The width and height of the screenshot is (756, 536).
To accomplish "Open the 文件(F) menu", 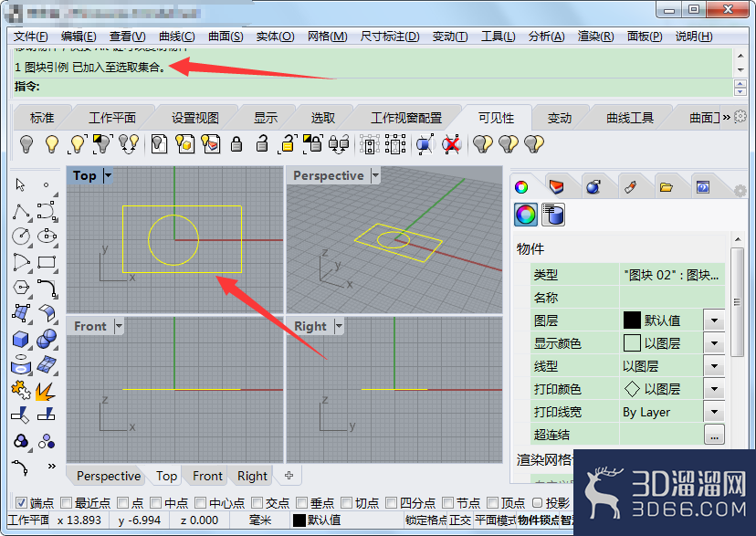I will pos(30,37).
